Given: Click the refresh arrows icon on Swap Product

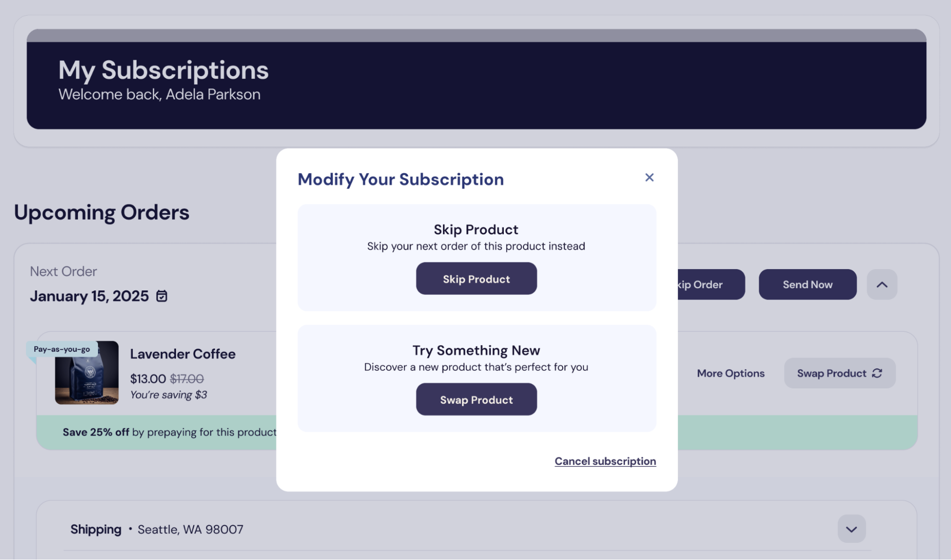Looking at the screenshot, I should [x=877, y=373].
